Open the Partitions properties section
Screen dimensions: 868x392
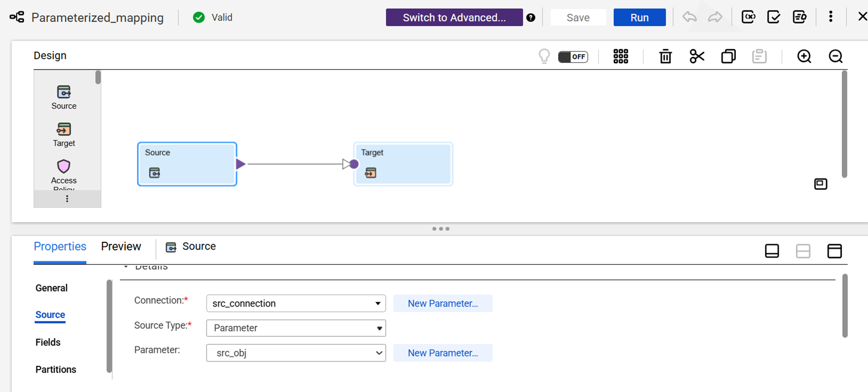[56, 370]
